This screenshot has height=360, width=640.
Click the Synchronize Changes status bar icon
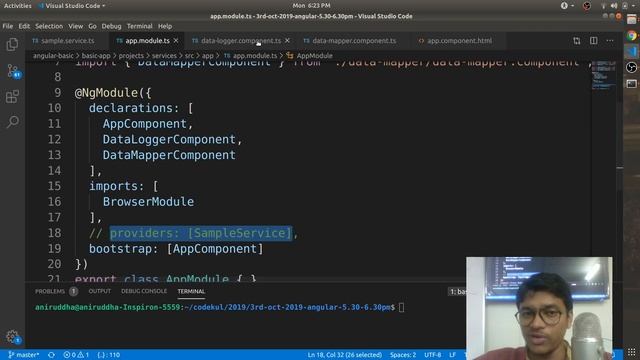pos(51,355)
